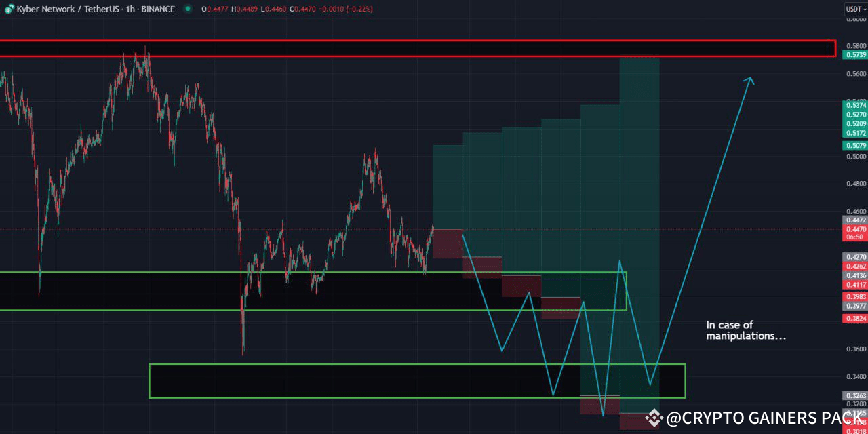Click the green market status dot

tap(188, 9)
